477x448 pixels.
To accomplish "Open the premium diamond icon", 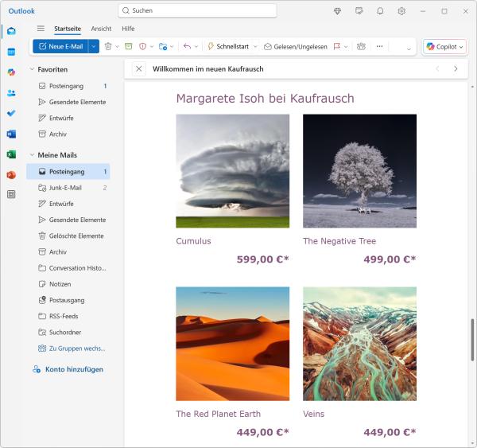I will tap(337, 11).
